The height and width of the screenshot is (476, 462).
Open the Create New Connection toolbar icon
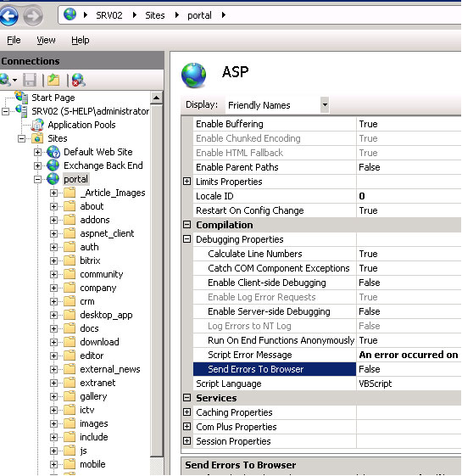point(6,80)
